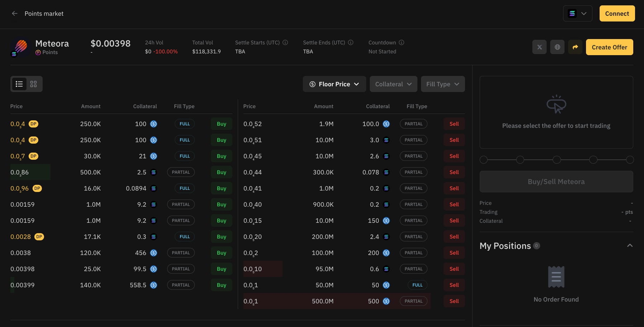Click USDC icon beside 100.0 sell collateral
This screenshot has height=327, width=644.
(386, 124)
